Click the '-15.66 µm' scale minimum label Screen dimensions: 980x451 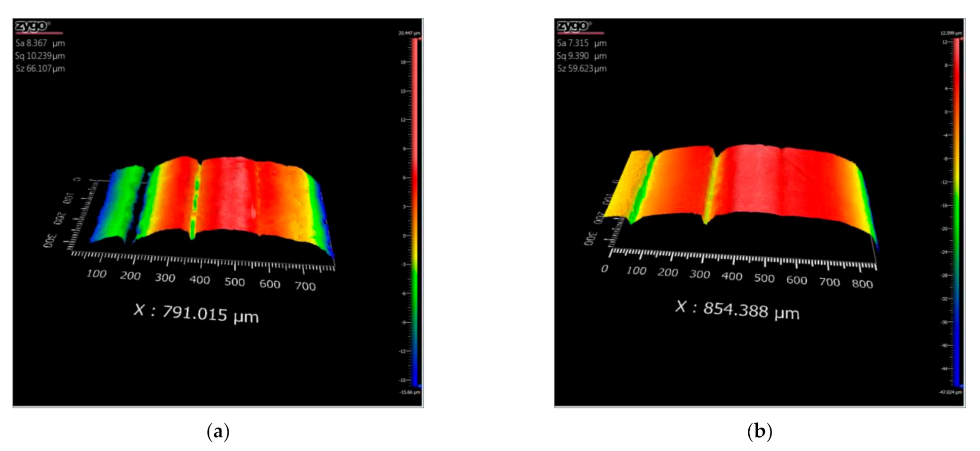tap(409, 392)
